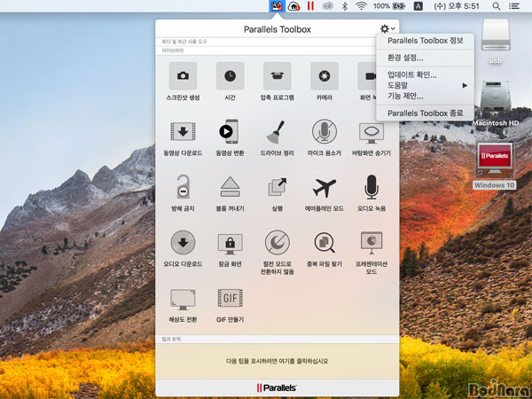
Task: Click the 라이브러리 section header
Action: [x=173, y=51]
